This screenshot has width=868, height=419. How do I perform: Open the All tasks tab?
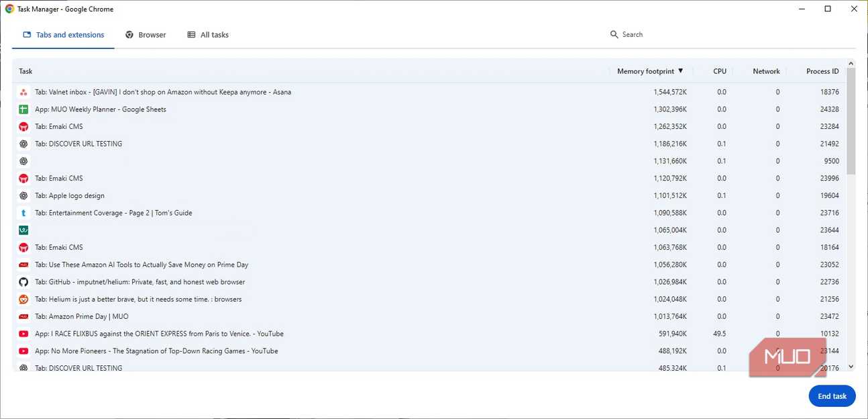click(208, 35)
